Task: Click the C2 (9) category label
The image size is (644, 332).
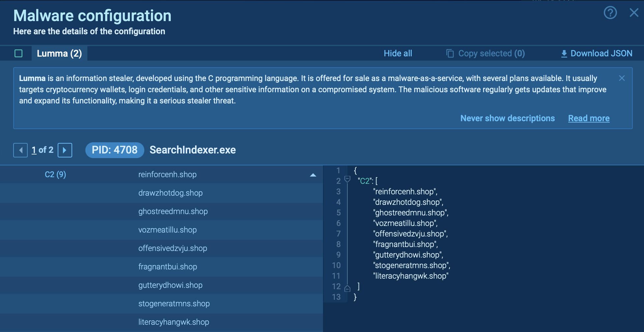Action: [x=55, y=175]
